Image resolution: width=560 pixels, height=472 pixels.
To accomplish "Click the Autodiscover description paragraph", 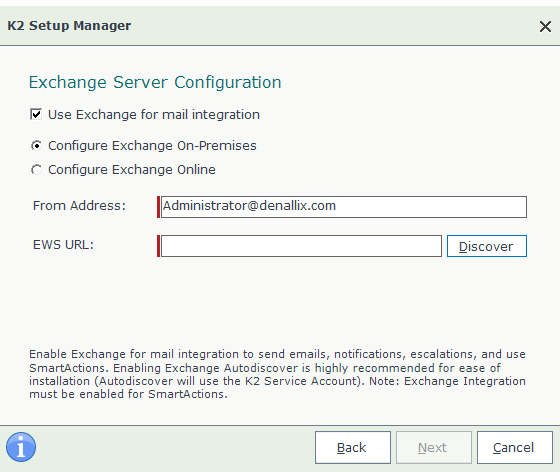I will click(x=277, y=374).
